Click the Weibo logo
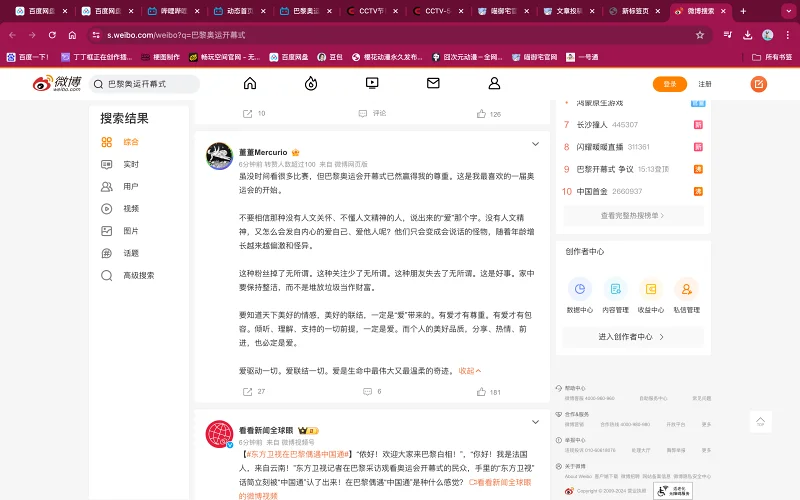This screenshot has width=800, height=500. [x=57, y=84]
